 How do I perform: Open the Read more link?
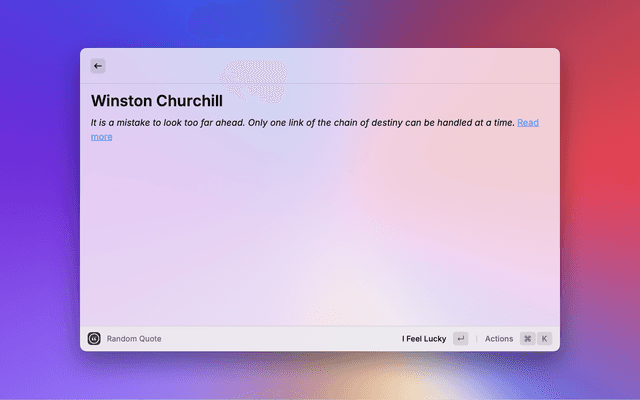point(527,122)
